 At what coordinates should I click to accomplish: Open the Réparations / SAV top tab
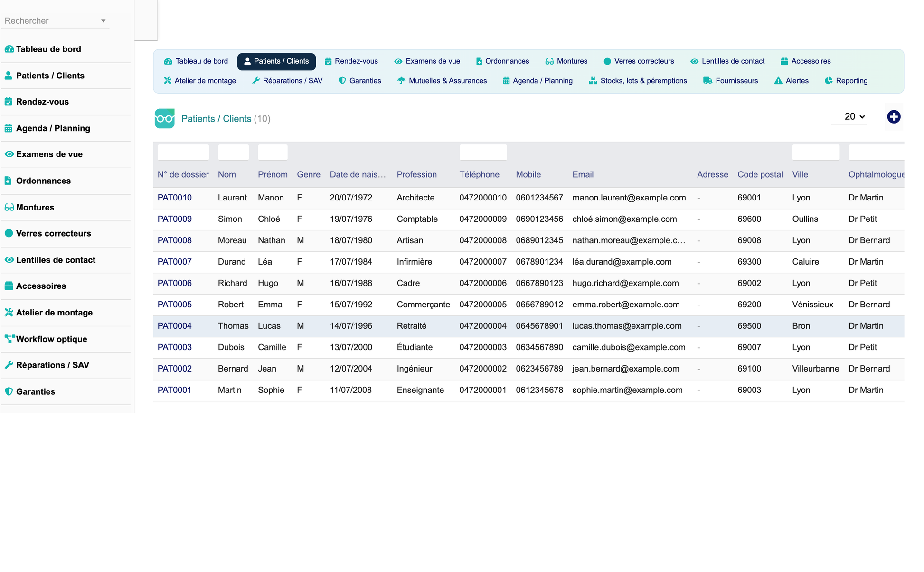287,81
